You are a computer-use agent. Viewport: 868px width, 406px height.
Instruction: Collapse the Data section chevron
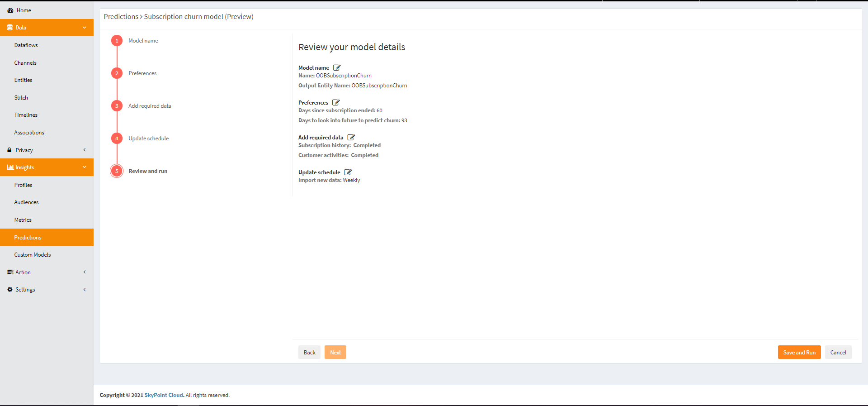tap(85, 28)
